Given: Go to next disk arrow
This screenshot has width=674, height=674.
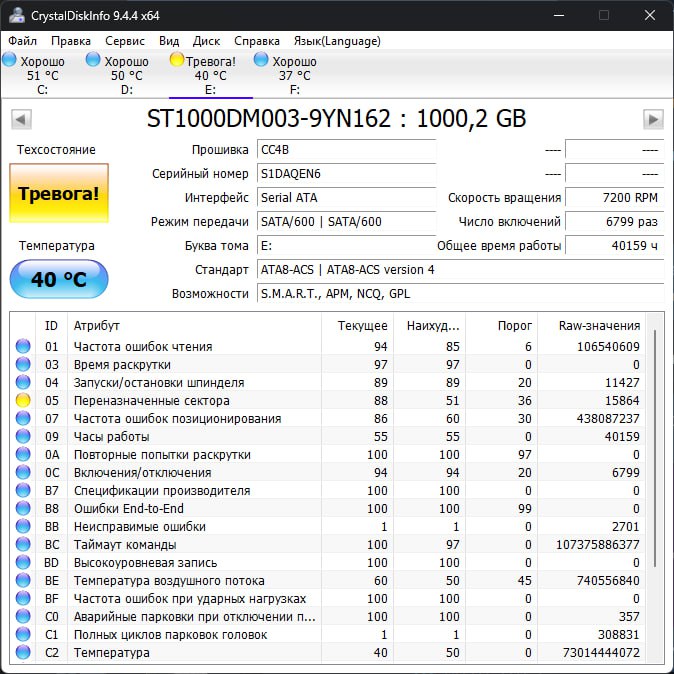Looking at the screenshot, I should (x=653, y=119).
